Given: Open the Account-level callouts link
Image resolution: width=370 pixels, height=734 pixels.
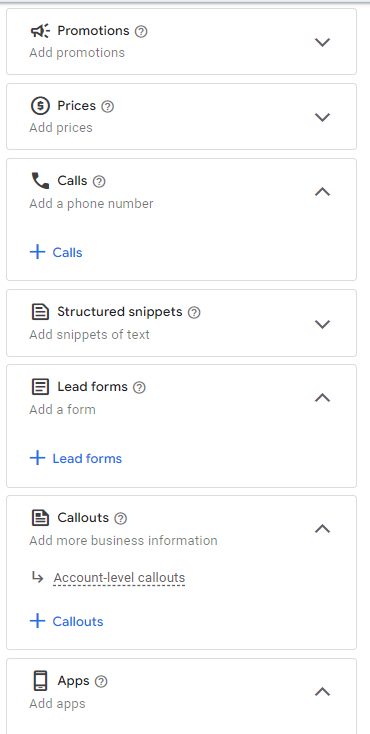Looking at the screenshot, I should coord(119,578).
